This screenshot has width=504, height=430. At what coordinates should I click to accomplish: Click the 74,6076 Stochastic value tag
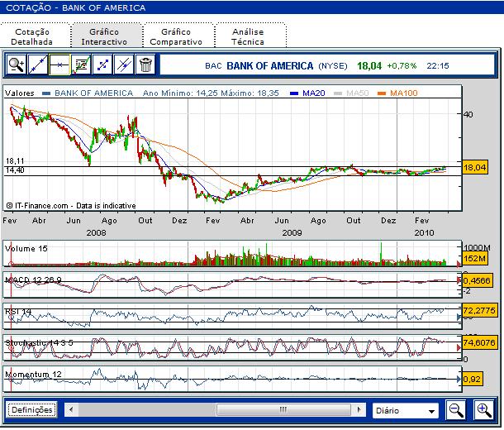479,342
